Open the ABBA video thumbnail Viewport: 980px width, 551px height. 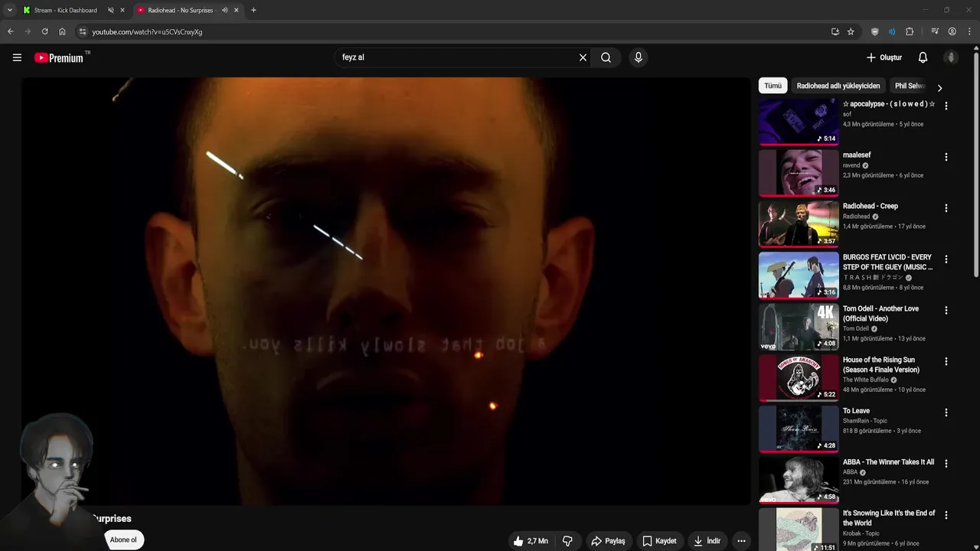click(x=799, y=480)
